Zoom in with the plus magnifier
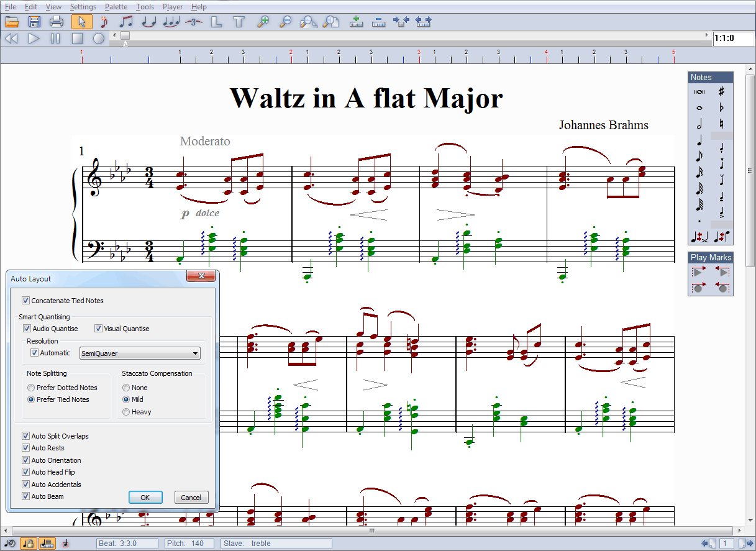 coord(263,22)
